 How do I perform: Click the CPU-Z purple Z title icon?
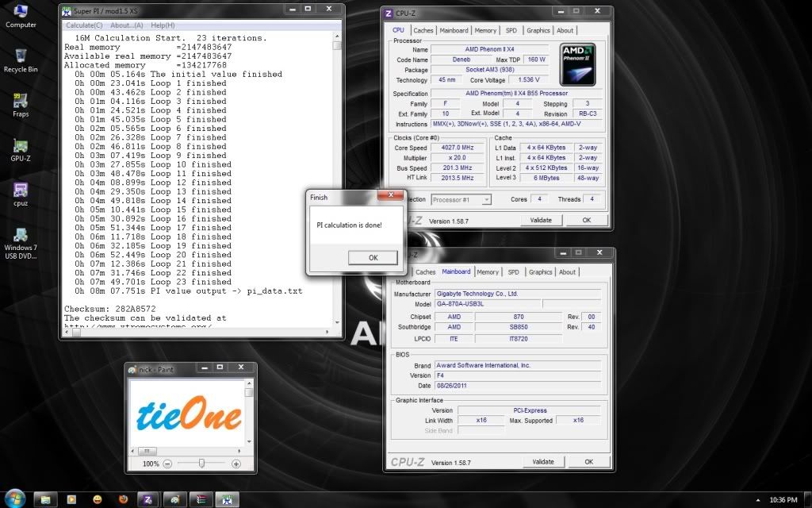pos(389,13)
